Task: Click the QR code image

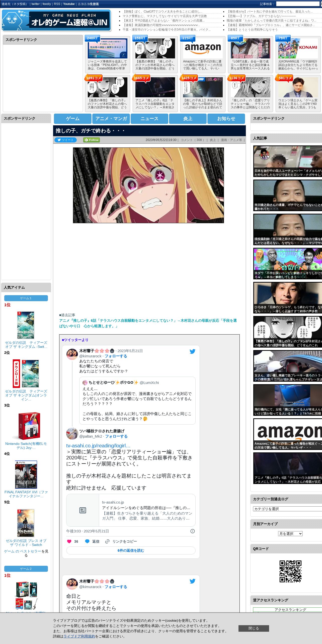Action: [x=290, y=571]
